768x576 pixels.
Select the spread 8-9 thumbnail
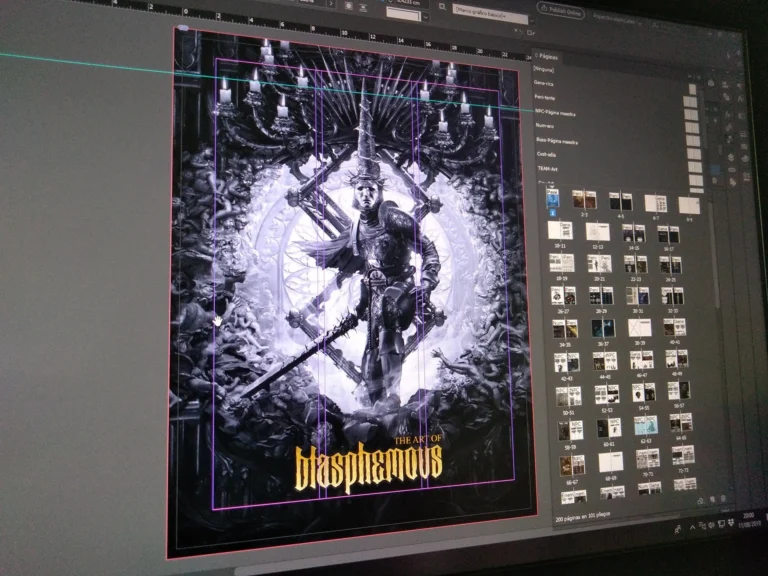[x=690, y=206]
